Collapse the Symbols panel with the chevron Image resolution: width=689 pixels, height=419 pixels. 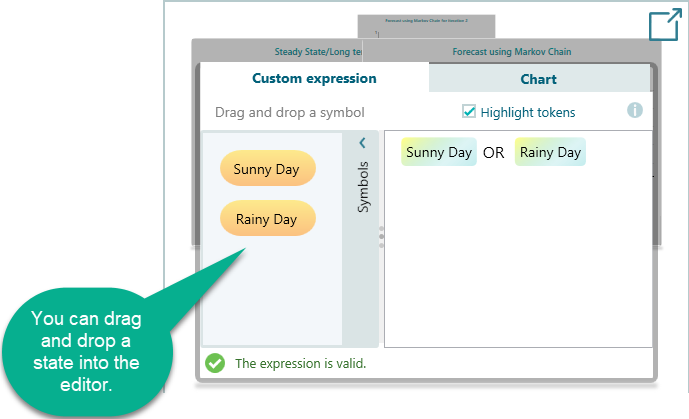pyautogui.click(x=362, y=144)
